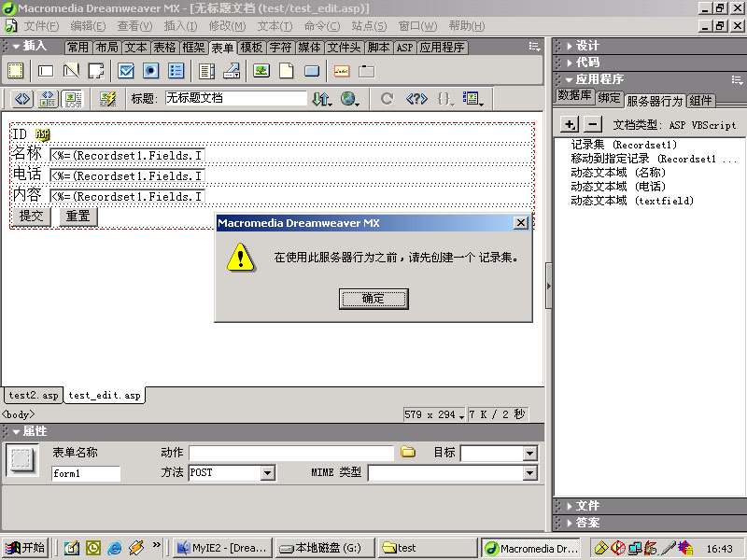Click the browse folder icon beside 动作

tap(408, 453)
